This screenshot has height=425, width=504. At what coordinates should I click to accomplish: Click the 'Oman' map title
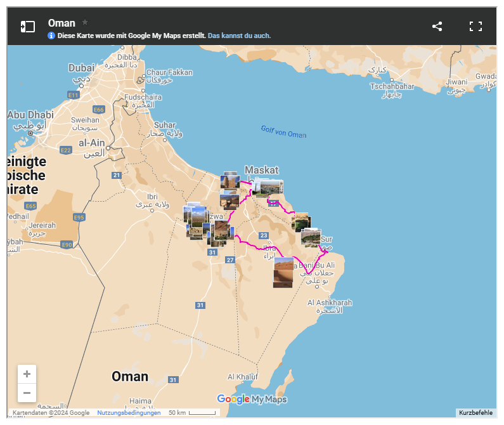[61, 23]
